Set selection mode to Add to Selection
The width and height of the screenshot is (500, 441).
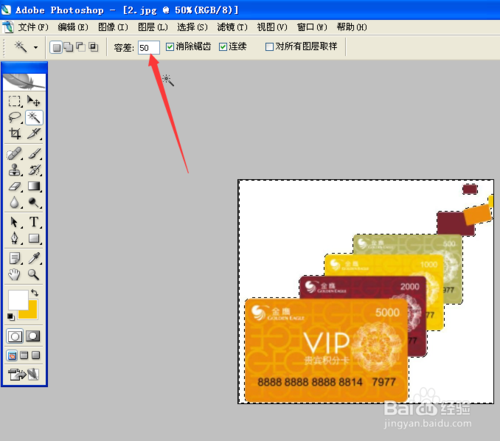(68, 47)
